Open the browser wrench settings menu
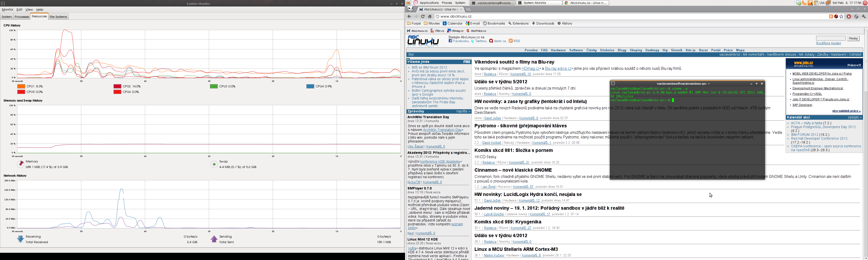Screen dimensions: 868x260 (x=864, y=16)
